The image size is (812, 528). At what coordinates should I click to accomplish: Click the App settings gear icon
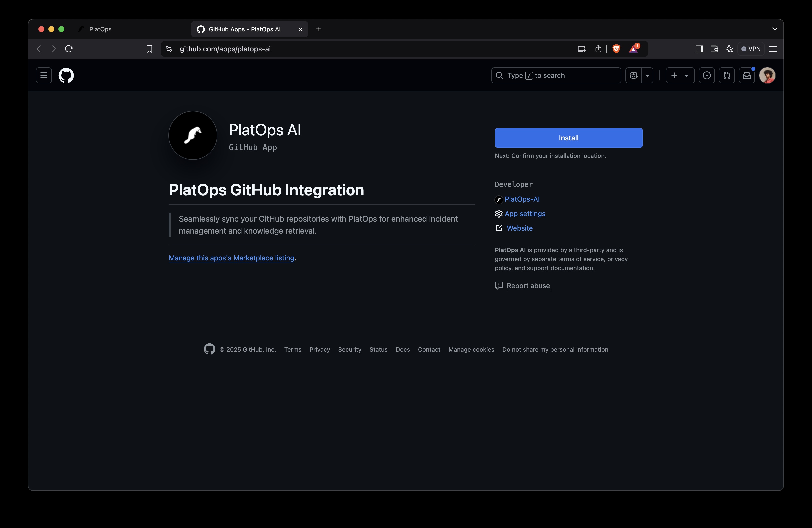pyautogui.click(x=499, y=214)
